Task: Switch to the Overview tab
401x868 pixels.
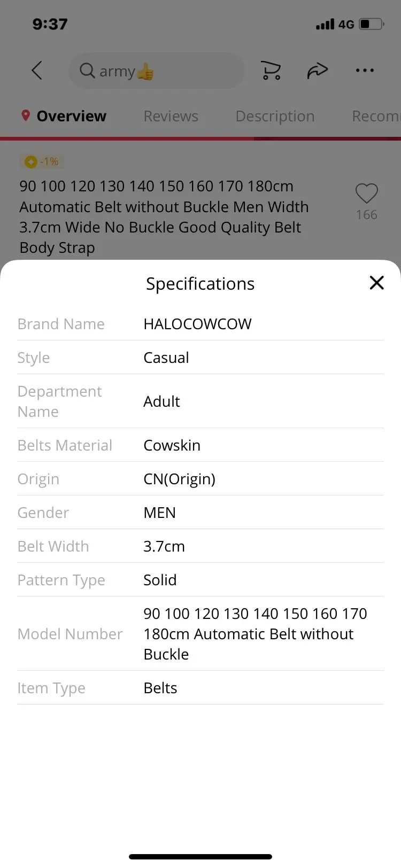Action: (x=71, y=116)
